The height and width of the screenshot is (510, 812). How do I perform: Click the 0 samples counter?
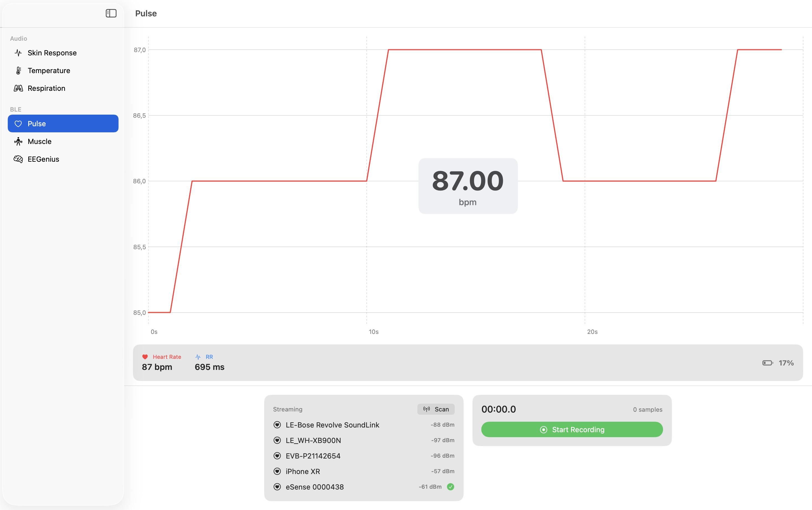pos(647,409)
